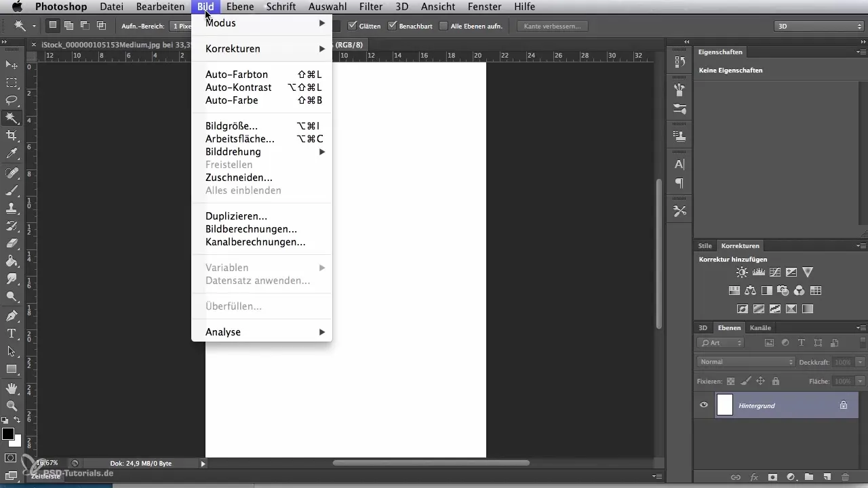Add a Brightness/Contrast adjustment

[742, 272]
